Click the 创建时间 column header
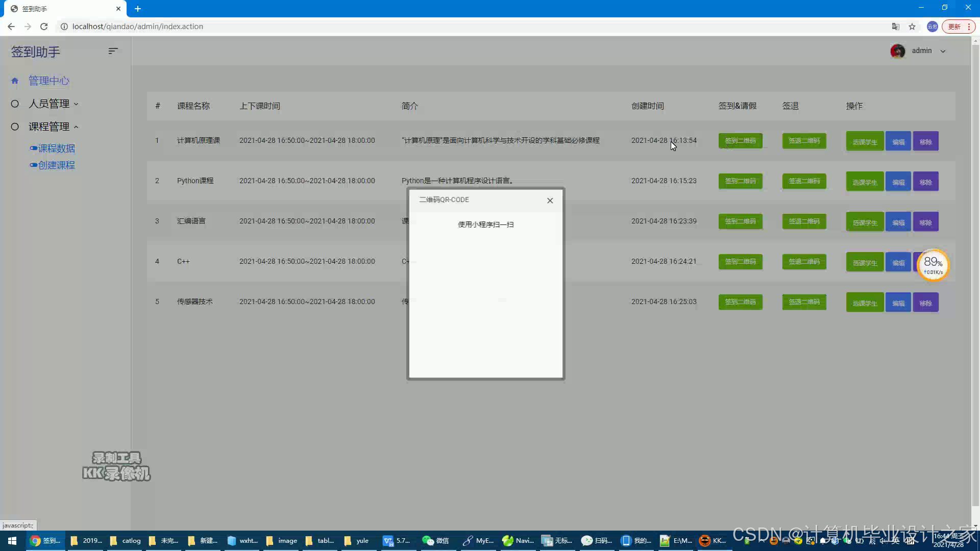Image resolution: width=980 pixels, height=551 pixels. click(x=648, y=106)
